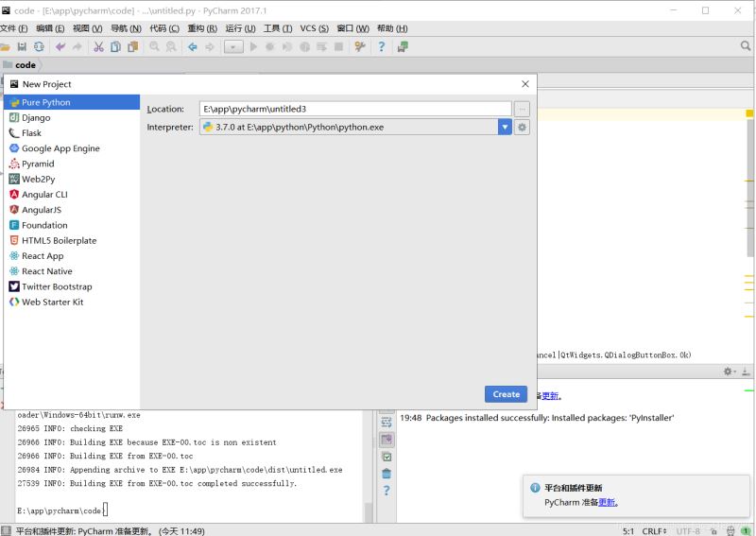Close the New Project dialog
The width and height of the screenshot is (756, 536).
tap(525, 84)
